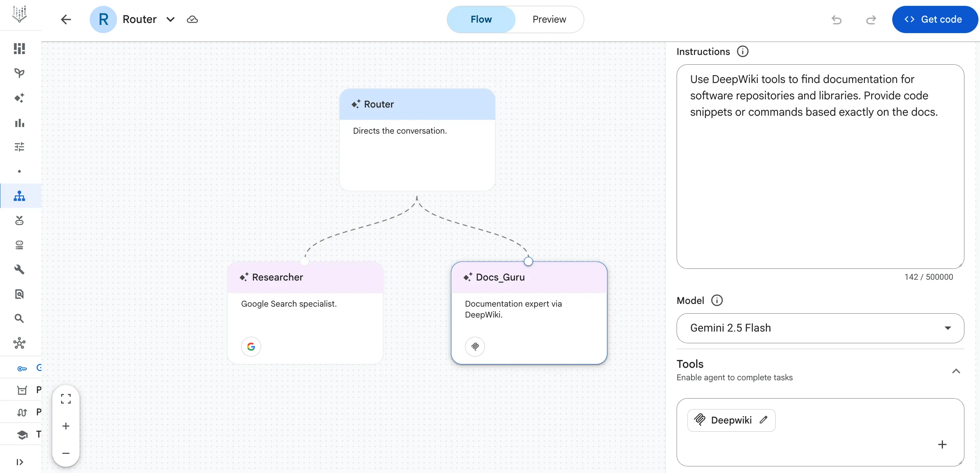Expand the sidebar navigation
This screenshot has height=473, width=980.
(x=19, y=462)
